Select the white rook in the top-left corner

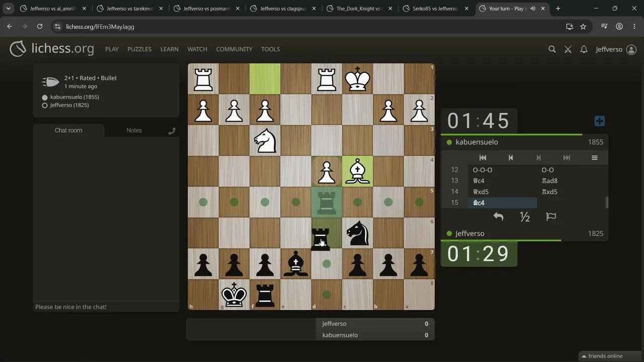pos(203,79)
